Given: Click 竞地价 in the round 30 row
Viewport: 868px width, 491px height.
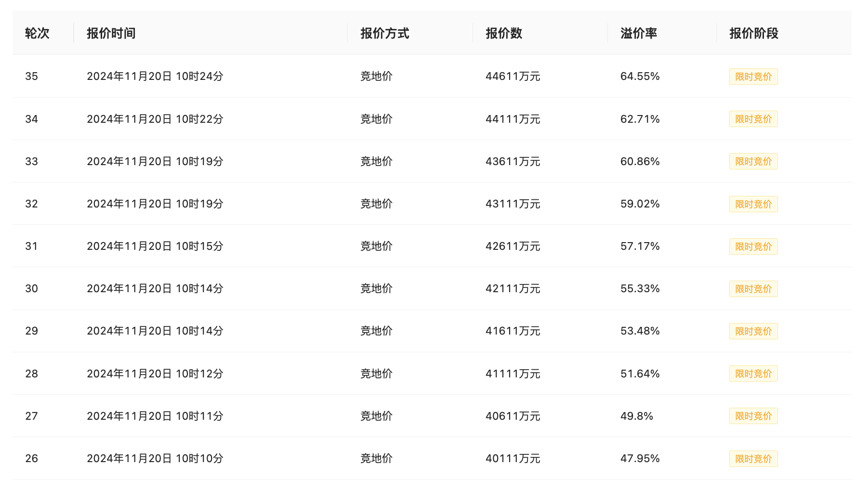Looking at the screenshot, I should [x=377, y=288].
